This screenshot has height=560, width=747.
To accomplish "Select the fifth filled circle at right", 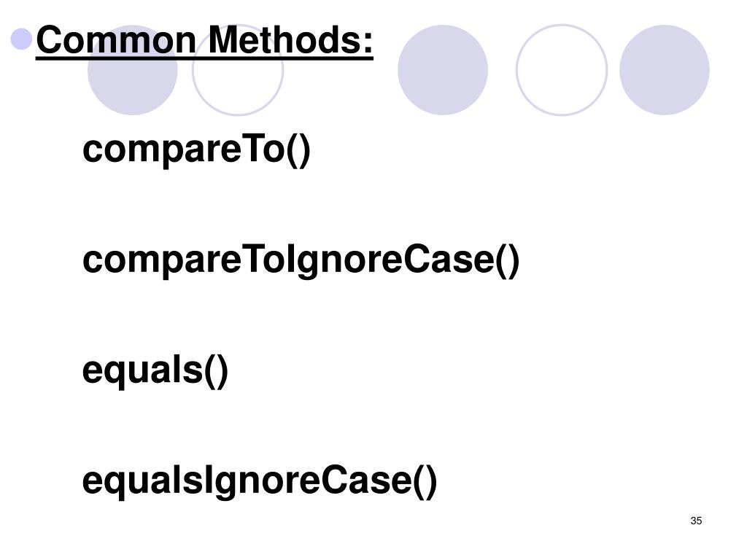I will 664,70.
